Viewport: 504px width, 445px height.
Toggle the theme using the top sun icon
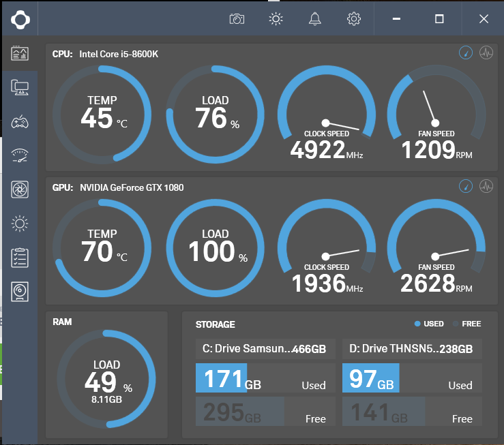point(276,19)
